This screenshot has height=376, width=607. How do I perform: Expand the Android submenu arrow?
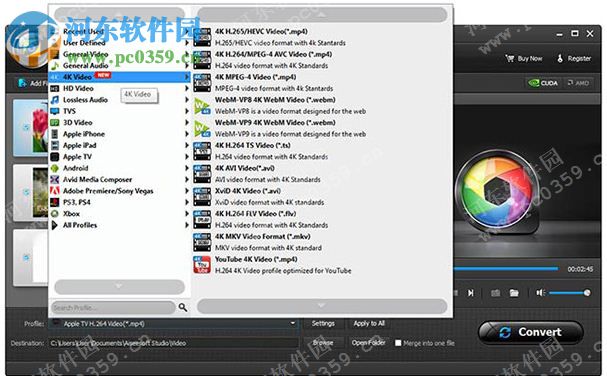coord(187,168)
